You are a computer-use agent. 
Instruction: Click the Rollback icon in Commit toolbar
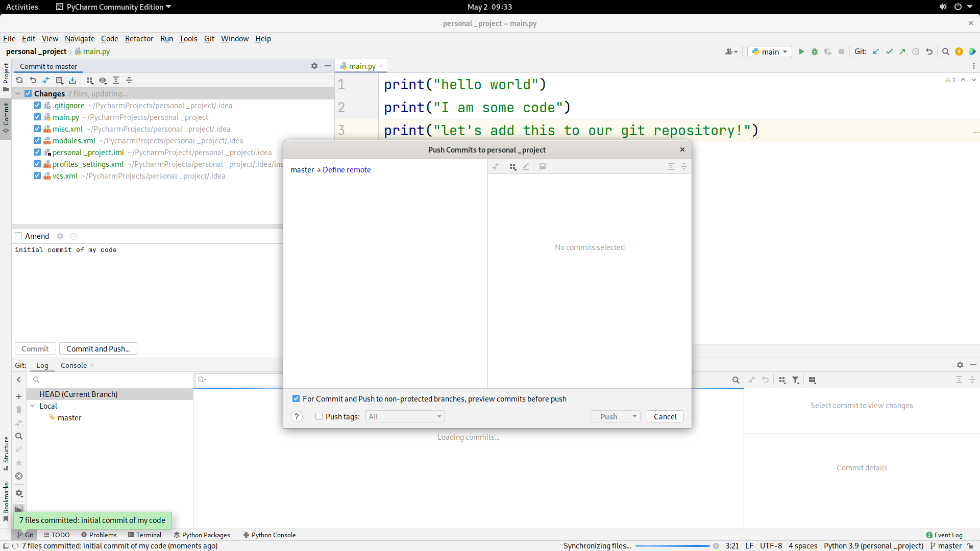coord(33,80)
